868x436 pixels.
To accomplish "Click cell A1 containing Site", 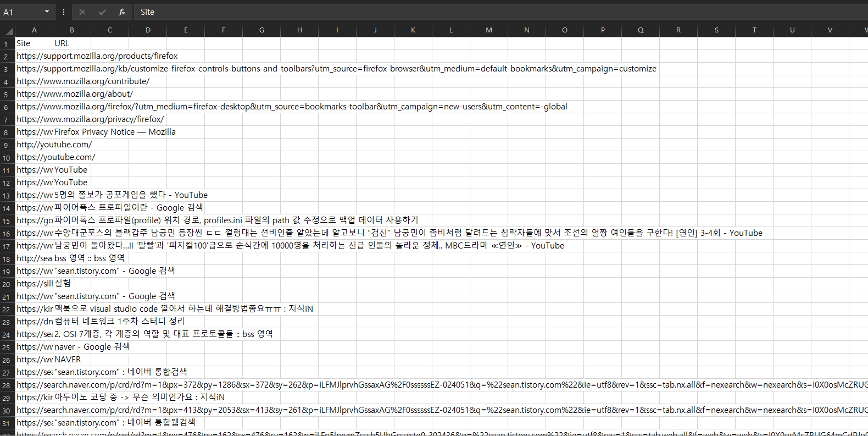I will point(34,43).
